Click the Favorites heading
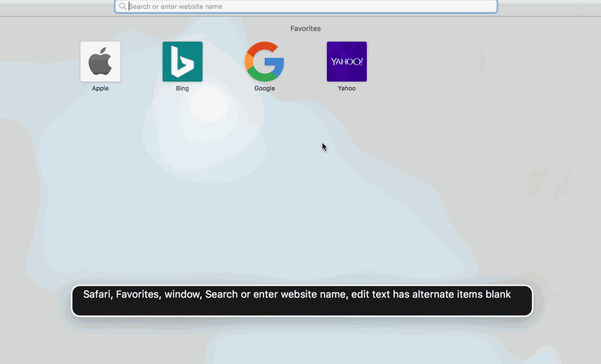This screenshot has width=601, height=364. pyautogui.click(x=305, y=28)
